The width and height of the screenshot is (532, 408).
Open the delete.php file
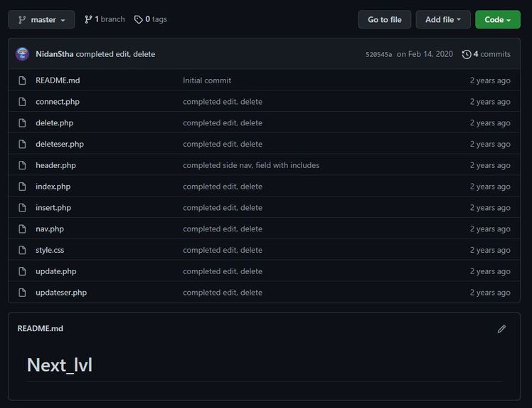pos(54,123)
